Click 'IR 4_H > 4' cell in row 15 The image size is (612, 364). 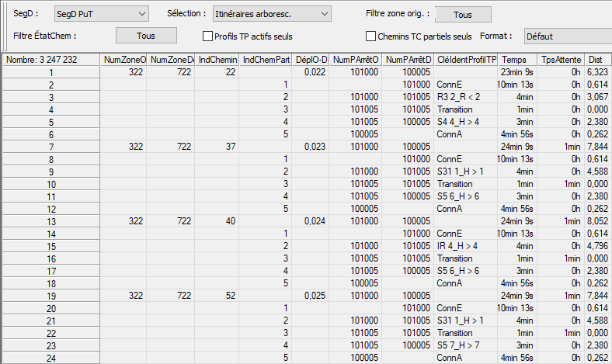[466, 246]
